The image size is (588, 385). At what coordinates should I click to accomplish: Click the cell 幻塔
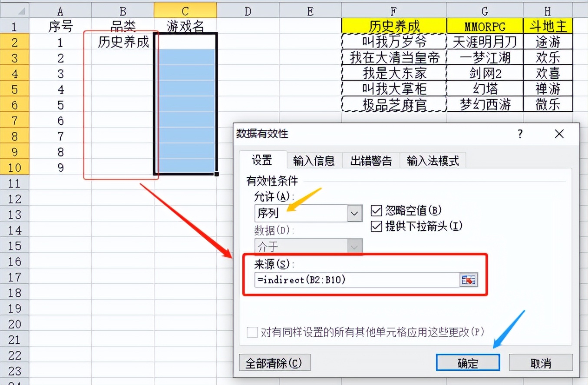point(485,89)
